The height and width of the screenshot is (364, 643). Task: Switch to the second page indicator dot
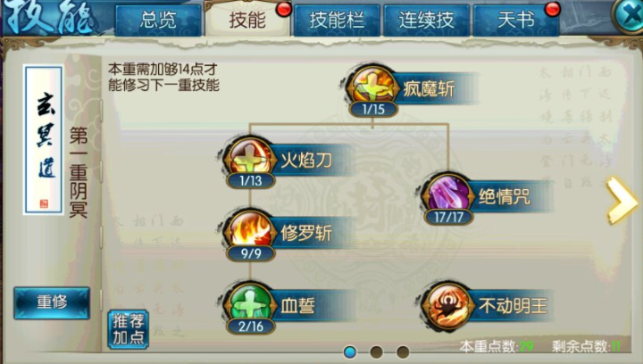[x=376, y=352]
